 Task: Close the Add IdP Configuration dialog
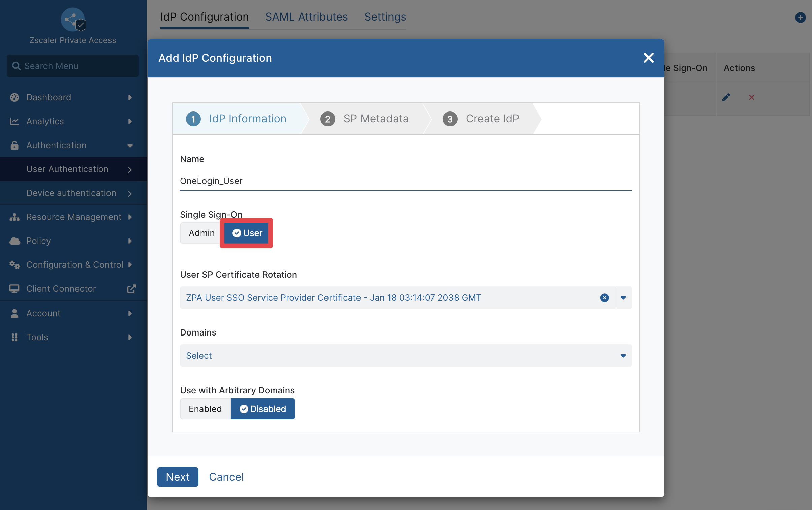648,58
